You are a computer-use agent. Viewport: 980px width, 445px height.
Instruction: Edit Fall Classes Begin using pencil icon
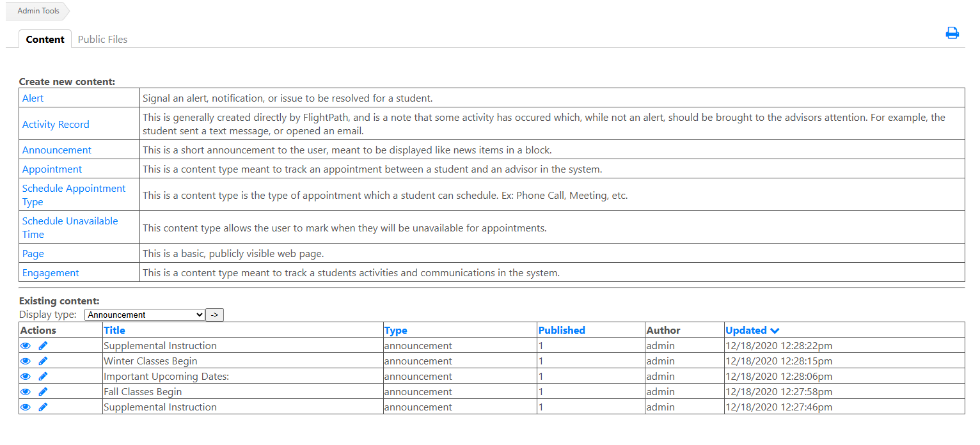[43, 392]
